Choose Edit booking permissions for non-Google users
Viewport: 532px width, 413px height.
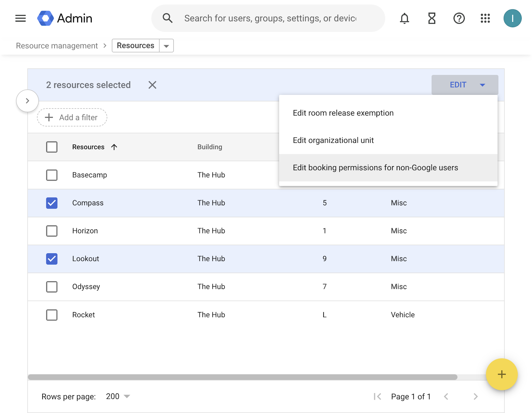(x=375, y=168)
